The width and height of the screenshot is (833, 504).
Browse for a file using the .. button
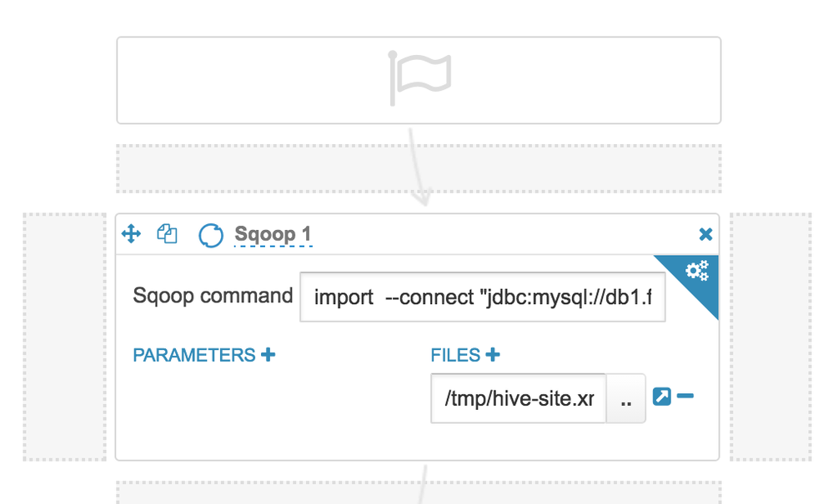625,397
